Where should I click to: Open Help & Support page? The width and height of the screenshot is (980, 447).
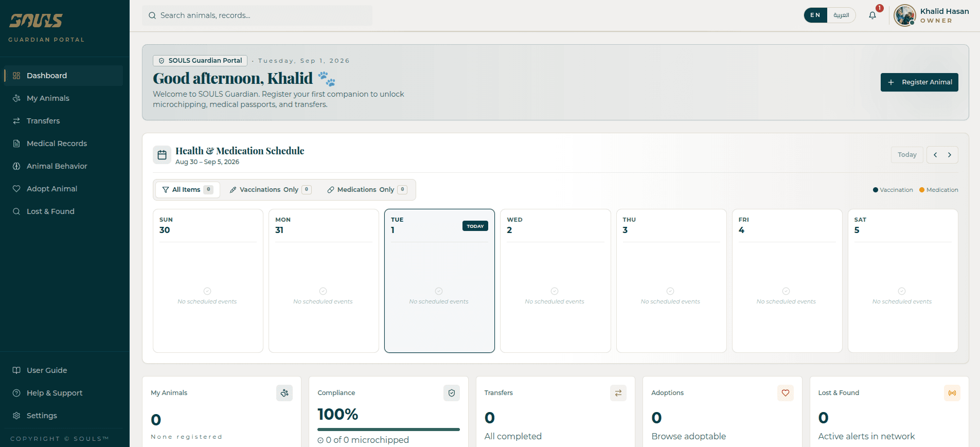pos(63,393)
